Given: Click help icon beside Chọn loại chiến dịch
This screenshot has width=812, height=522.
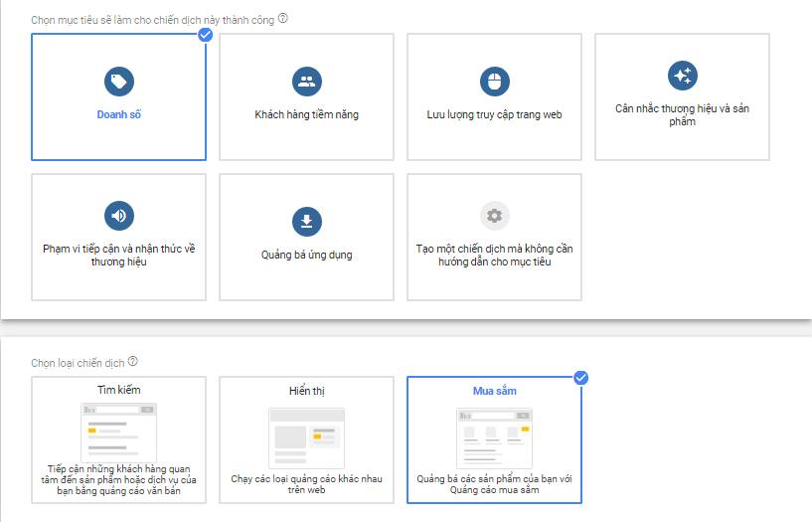Looking at the screenshot, I should (x=133, y=362).
